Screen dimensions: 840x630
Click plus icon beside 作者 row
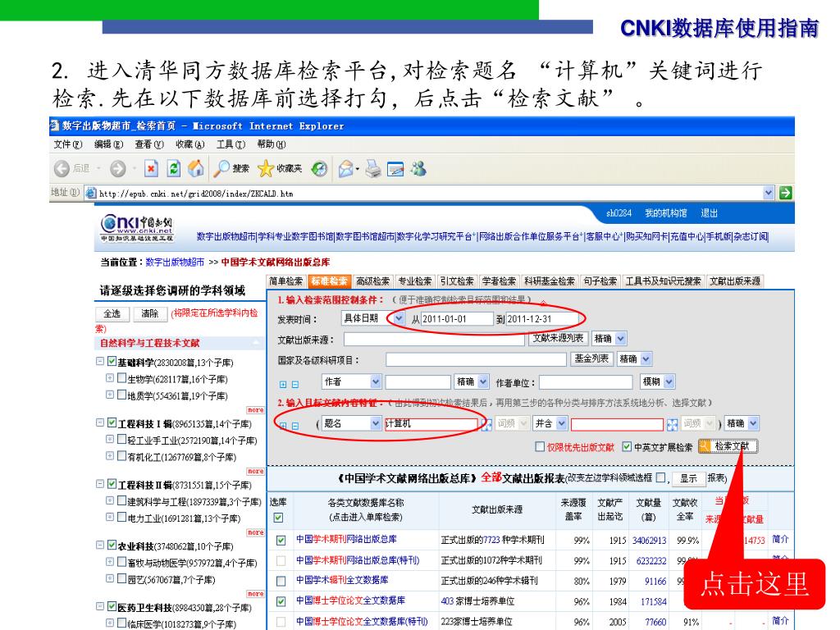click(x=283, y=384)
